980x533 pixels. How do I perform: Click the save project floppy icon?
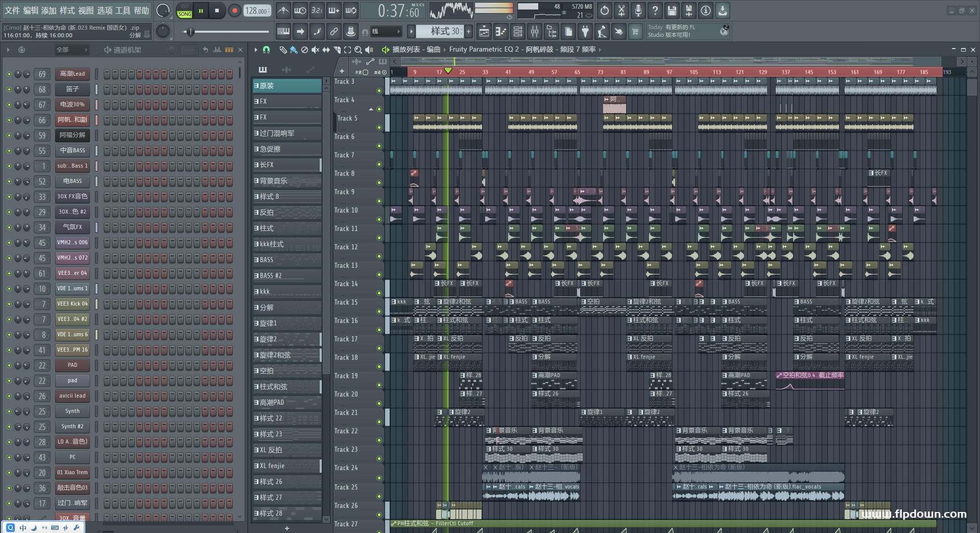[x=672, y=11]
